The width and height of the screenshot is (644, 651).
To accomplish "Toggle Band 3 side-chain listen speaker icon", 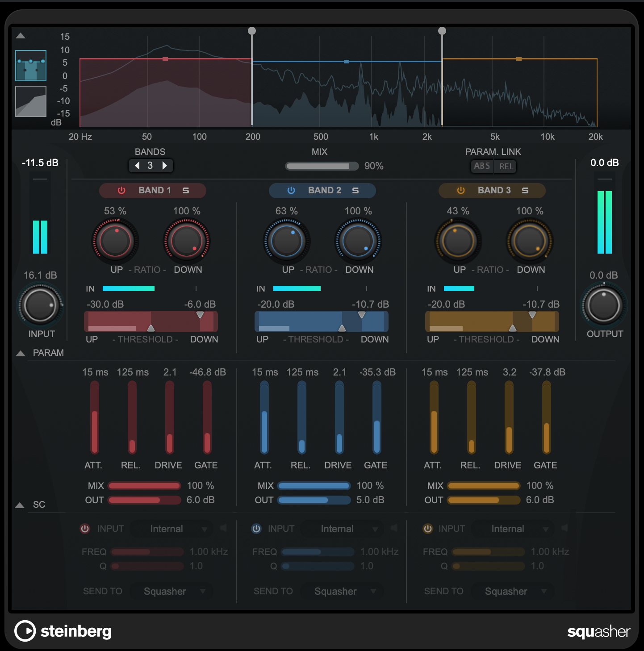I will point(565,528).
